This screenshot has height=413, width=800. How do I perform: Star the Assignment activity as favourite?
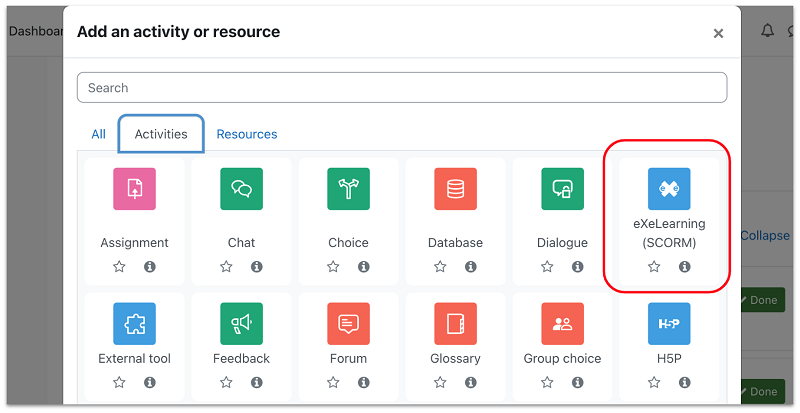tap(119, 267)
